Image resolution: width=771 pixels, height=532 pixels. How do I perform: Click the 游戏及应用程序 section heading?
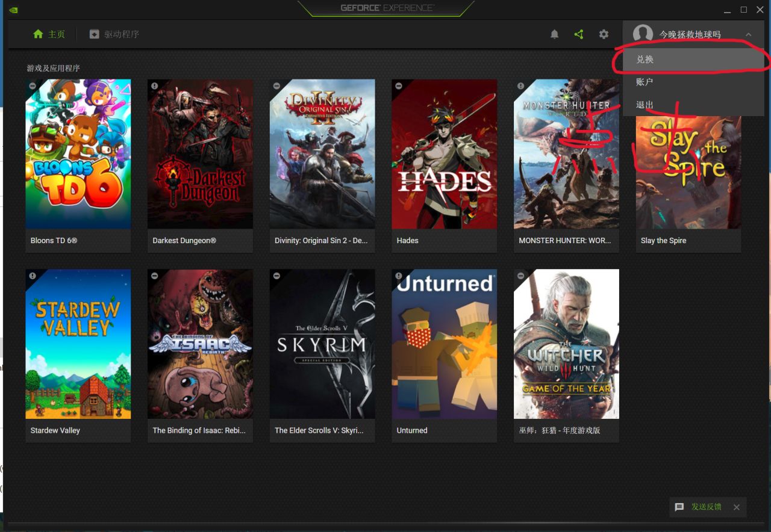pos(53,68)
